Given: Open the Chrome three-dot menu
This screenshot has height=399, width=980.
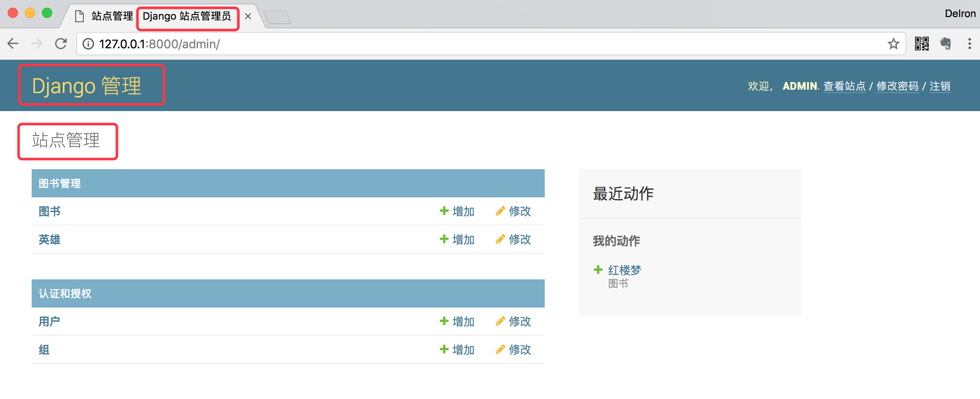Looking at the screenshot, I should (x=969, y=43).
